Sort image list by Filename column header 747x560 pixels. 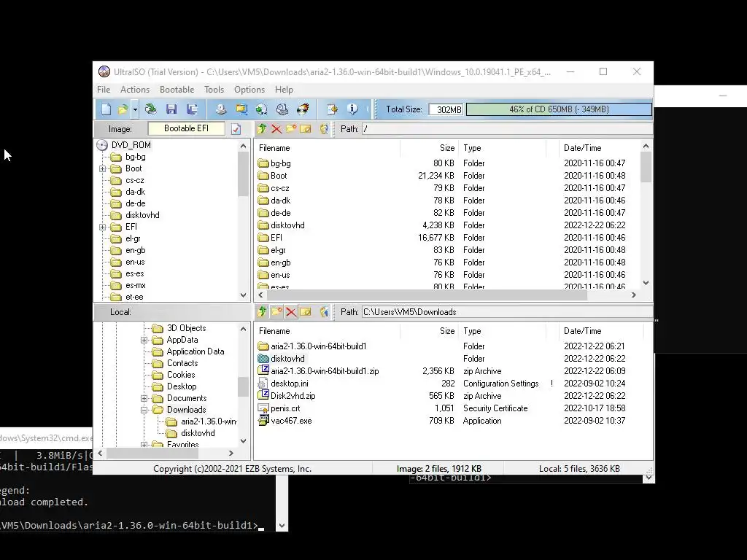(328, 148)
